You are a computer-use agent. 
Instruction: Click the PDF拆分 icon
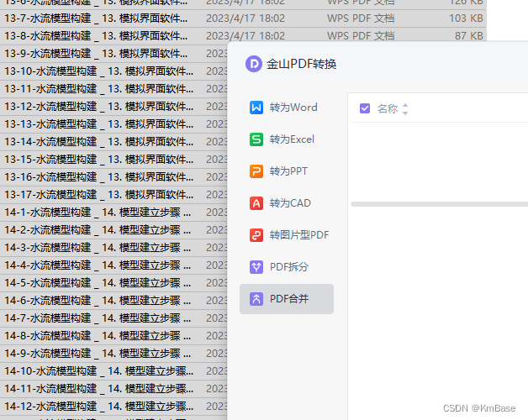click(256, 267)
